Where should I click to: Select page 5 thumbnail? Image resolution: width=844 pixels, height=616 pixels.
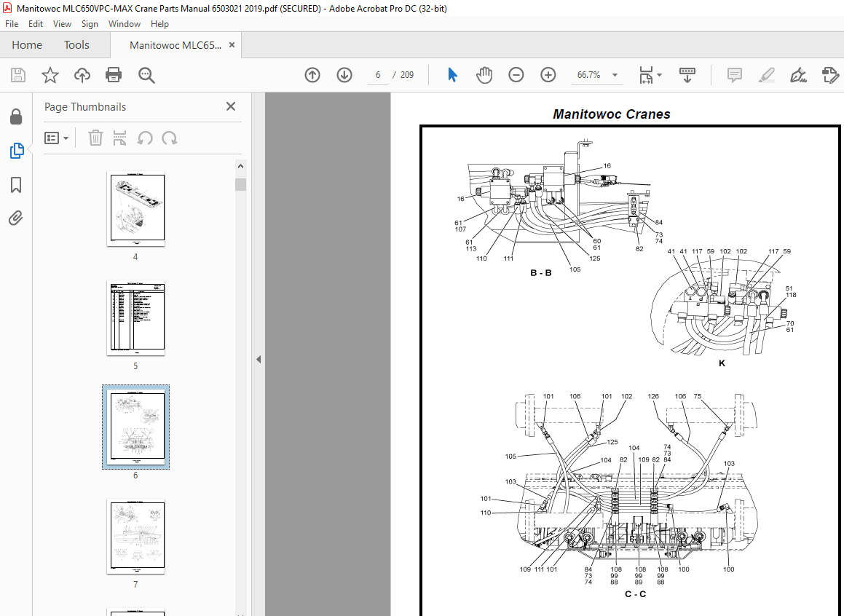click(x=135, y=318)
